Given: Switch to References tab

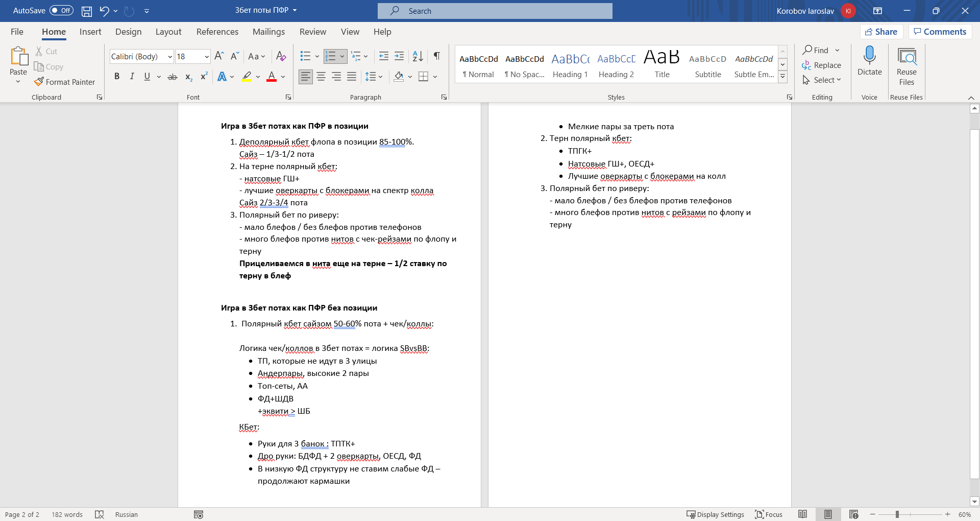Looking at the screenshot, I should tap(217, 32).
